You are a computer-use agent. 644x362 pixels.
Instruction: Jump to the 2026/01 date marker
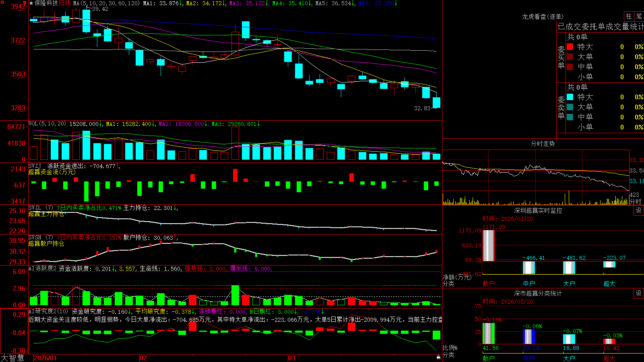pyautogui.click(x=45, y=358)
